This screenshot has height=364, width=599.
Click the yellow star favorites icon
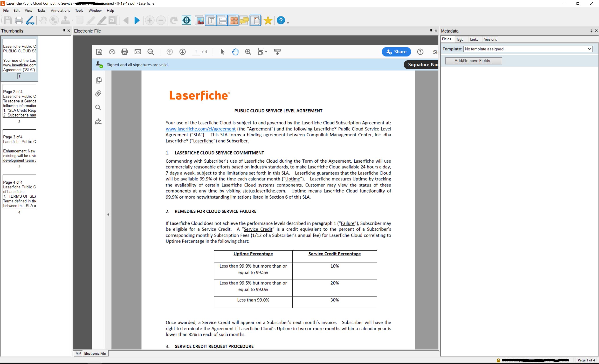pyautogui.click(x=268, y=20)
